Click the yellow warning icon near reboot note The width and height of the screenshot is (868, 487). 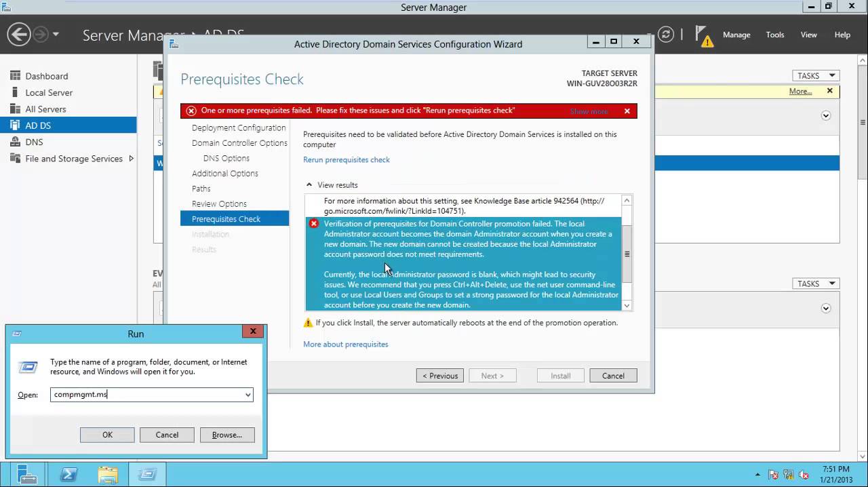click(308, 323)
